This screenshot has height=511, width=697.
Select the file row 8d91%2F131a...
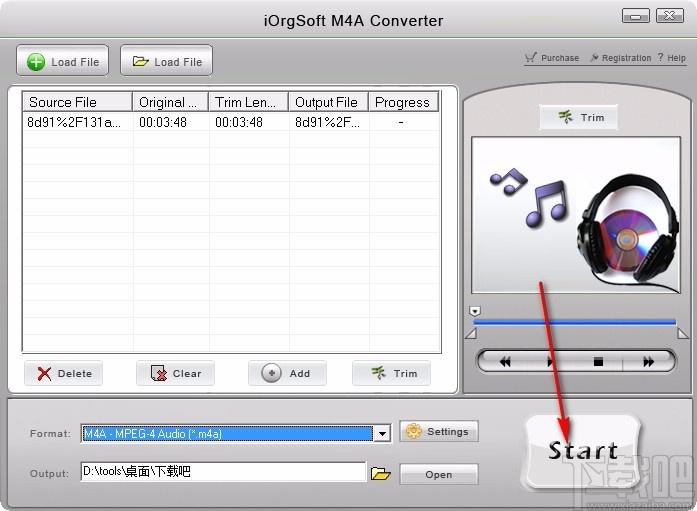(x=232, y=122)
